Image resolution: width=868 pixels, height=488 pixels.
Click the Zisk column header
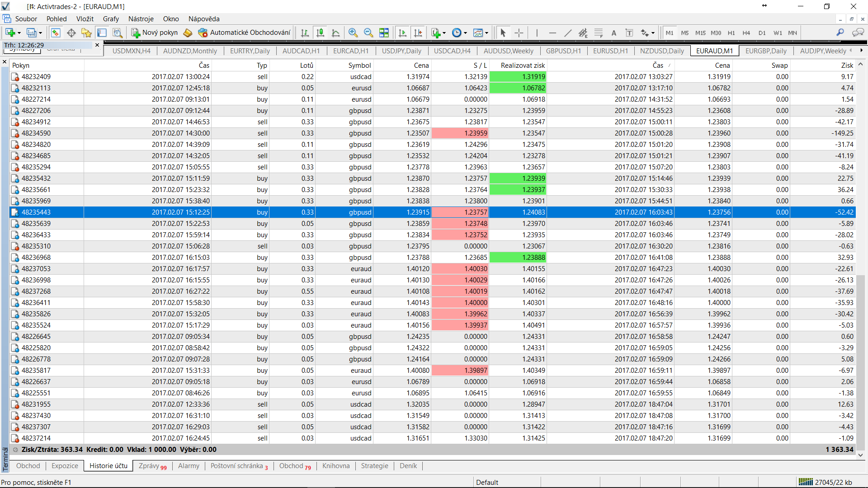[x=847, y=65]
